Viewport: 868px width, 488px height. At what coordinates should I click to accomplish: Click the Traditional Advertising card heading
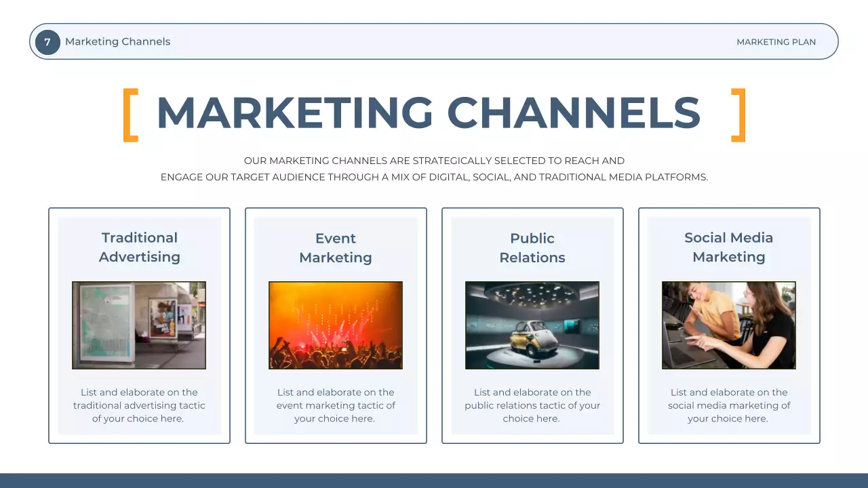click(139, 247)
